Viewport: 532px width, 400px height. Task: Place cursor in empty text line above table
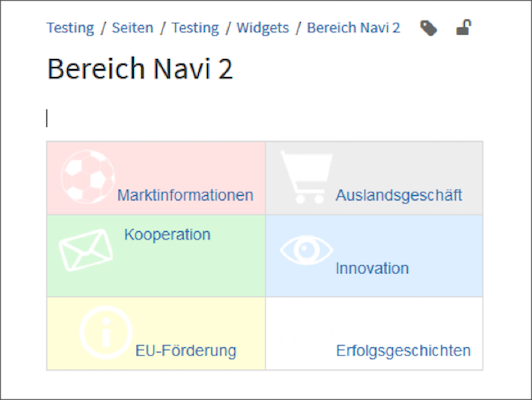coord(265,118)
